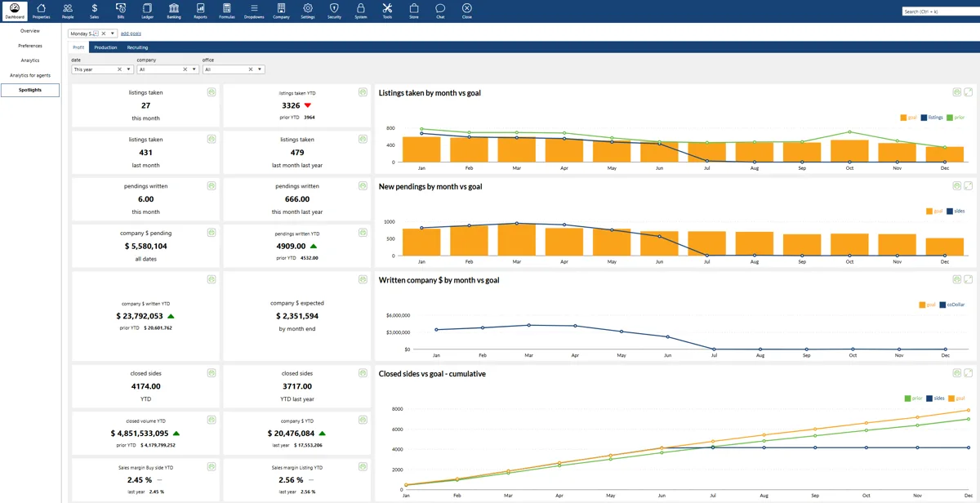Switch to the Recruiting tab
980x503 pixels.
coord(137,47)
